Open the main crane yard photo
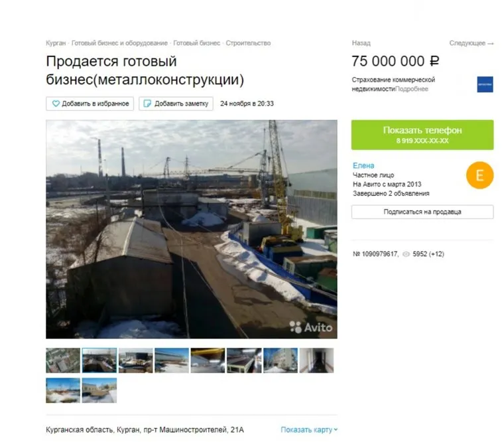This screenshot has height=442, width=504. 192,229
